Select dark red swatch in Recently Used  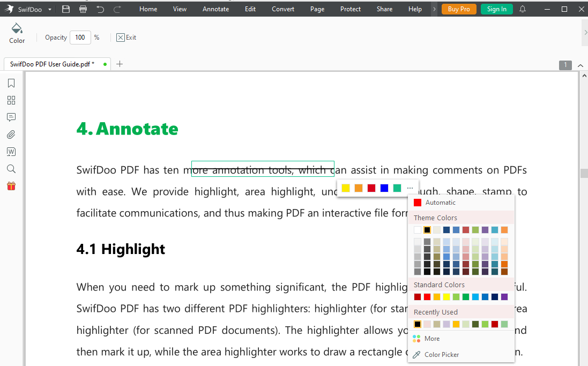point(495,324)
